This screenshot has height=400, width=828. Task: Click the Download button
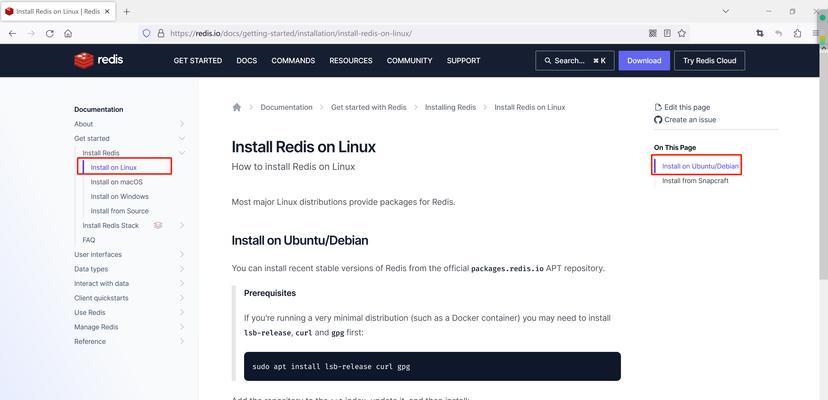(x=644, y=61)
